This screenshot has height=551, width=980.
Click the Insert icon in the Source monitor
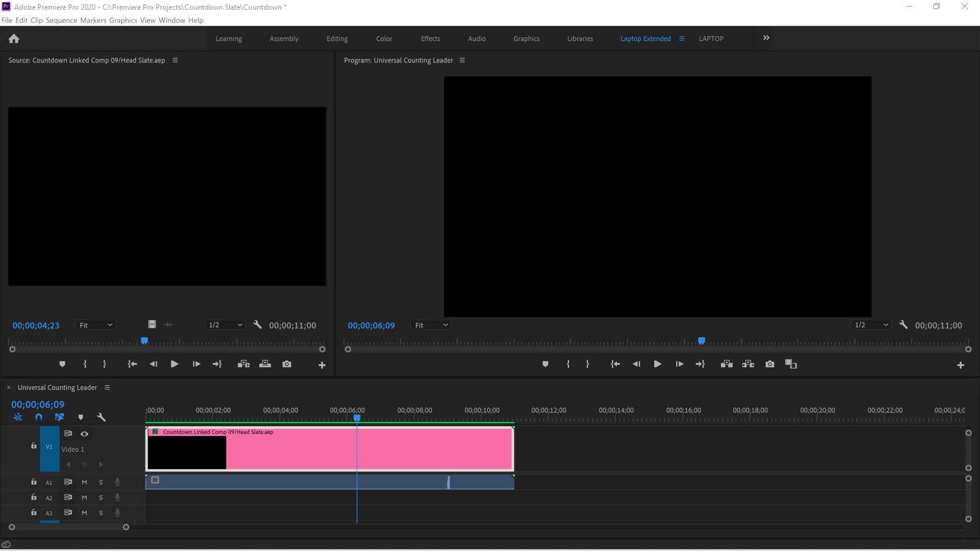click(243, 364)
